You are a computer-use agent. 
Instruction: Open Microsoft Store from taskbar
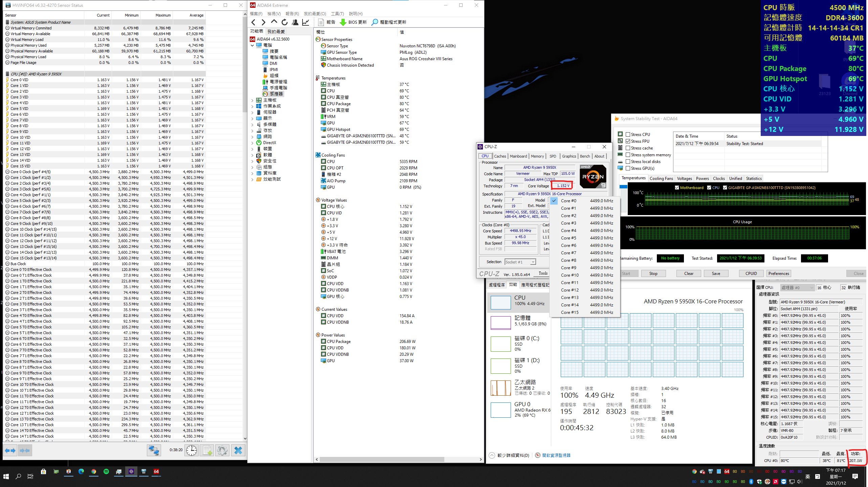click(43, 471)
